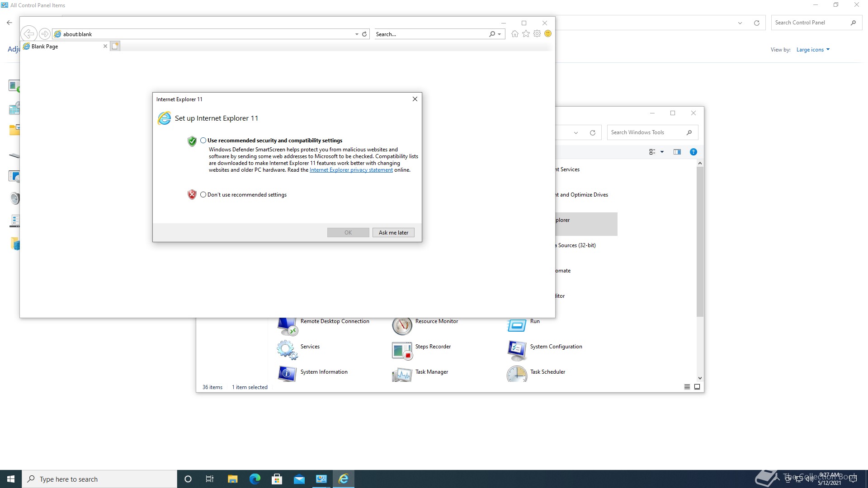
Task: Click the Internet Explorer Search box
Action: tap(431, 34)
